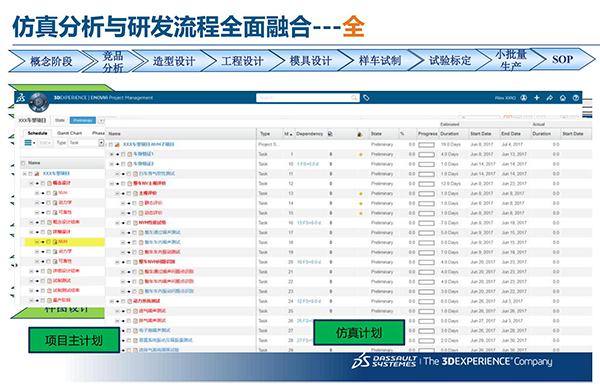
Task: Collapse the Id 12 task row
Action: coord(112,184)
